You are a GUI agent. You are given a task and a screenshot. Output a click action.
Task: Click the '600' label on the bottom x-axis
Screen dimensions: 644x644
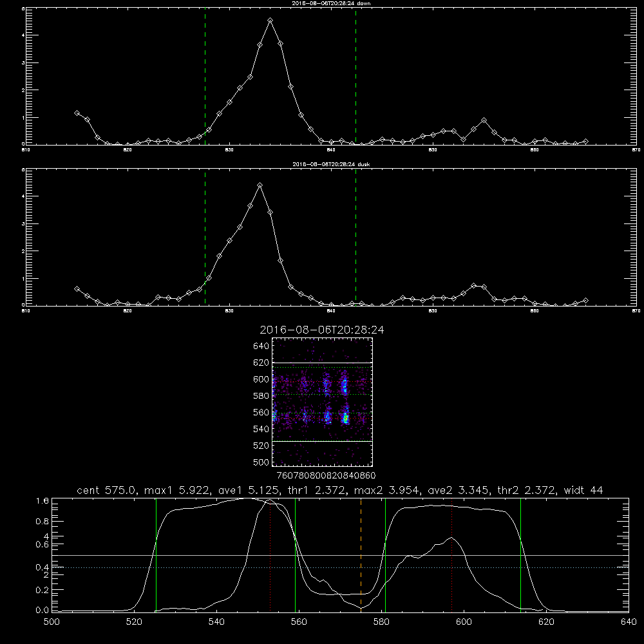click(x=464, y=622)
